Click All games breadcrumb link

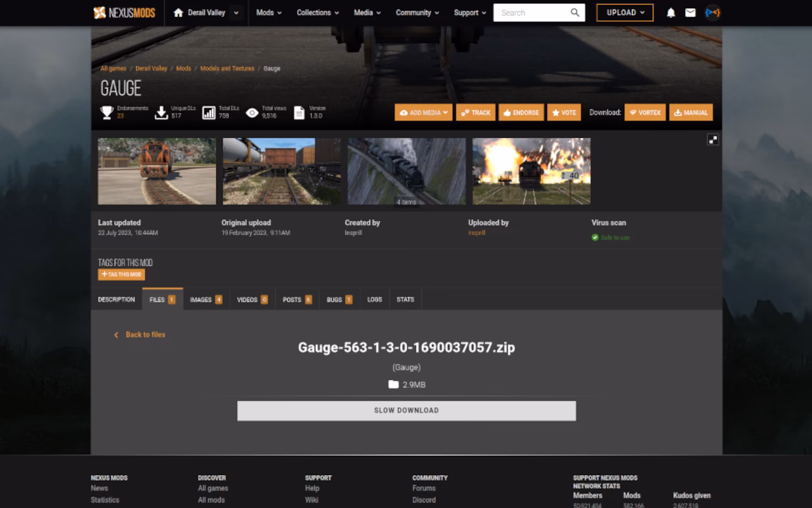(114, 69)
